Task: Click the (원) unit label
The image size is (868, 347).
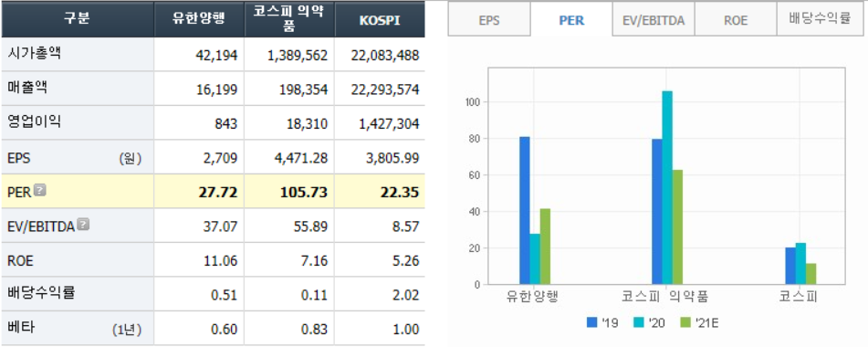Action: [x=131, y=159]
